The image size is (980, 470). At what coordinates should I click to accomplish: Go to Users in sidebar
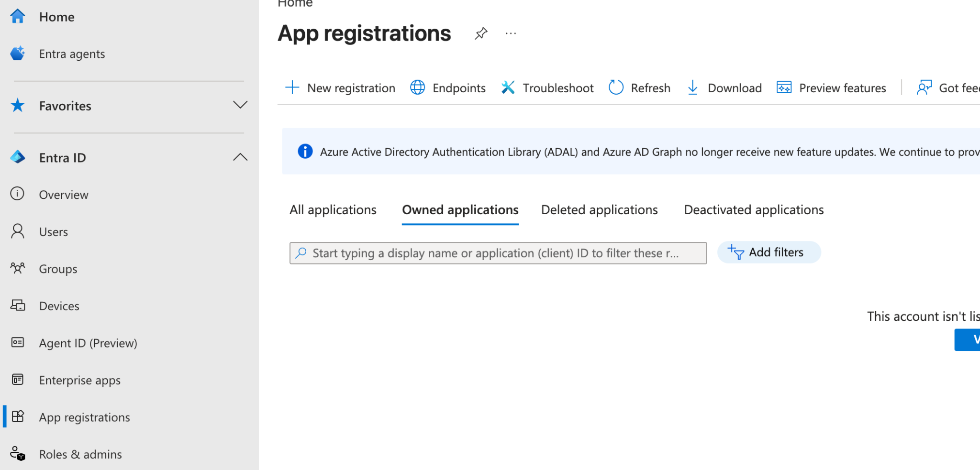point(54,232)
